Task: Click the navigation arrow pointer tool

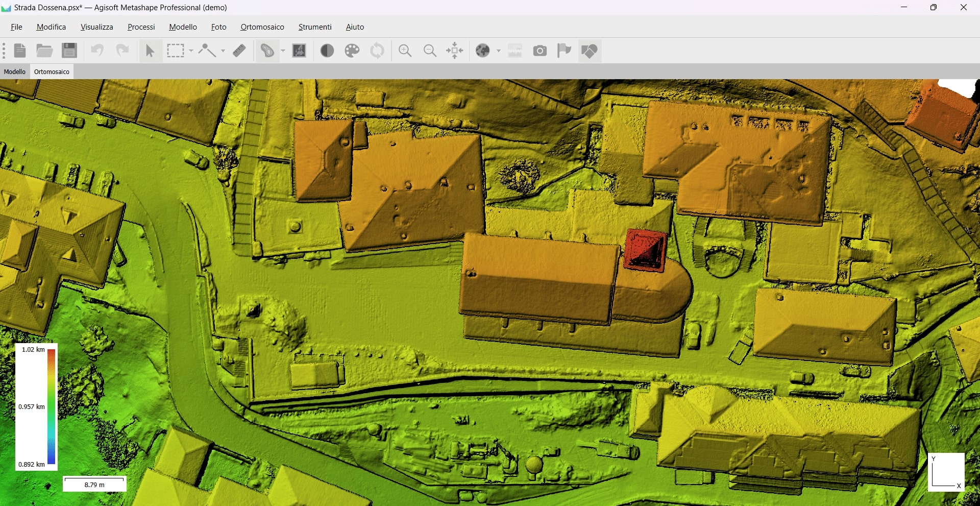Action: click(x=150, y=51)
